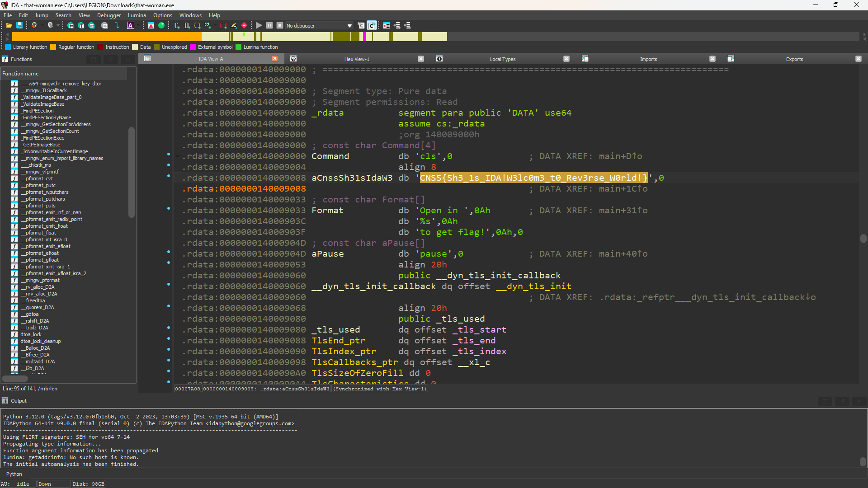This screenshot has width=868, height=488.
Task: Toggle breakpoint dot at Format line
Action: tap(169, 208)
